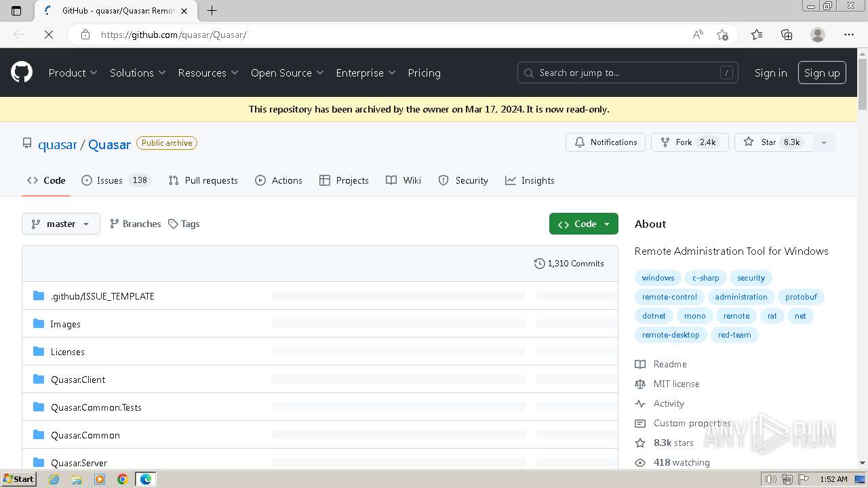Open the browser profile avatar

pyautogui.click(x=818, y=35)
